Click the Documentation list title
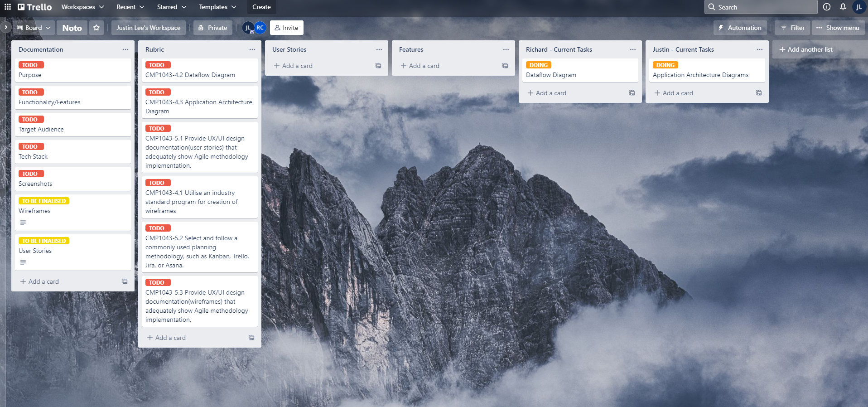868x407 pixels. click(41, 49)
